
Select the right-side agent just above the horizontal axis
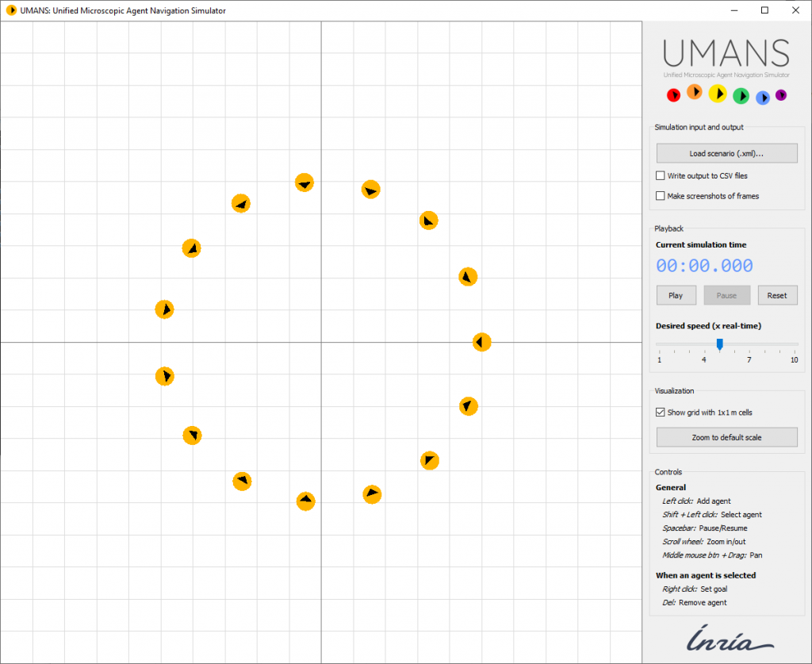pyautogui.click(x=468, y=277)
